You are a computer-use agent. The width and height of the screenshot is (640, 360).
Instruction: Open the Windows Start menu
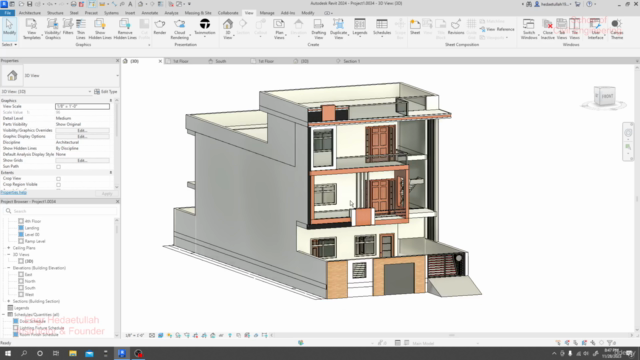click(x=8, y=353)
